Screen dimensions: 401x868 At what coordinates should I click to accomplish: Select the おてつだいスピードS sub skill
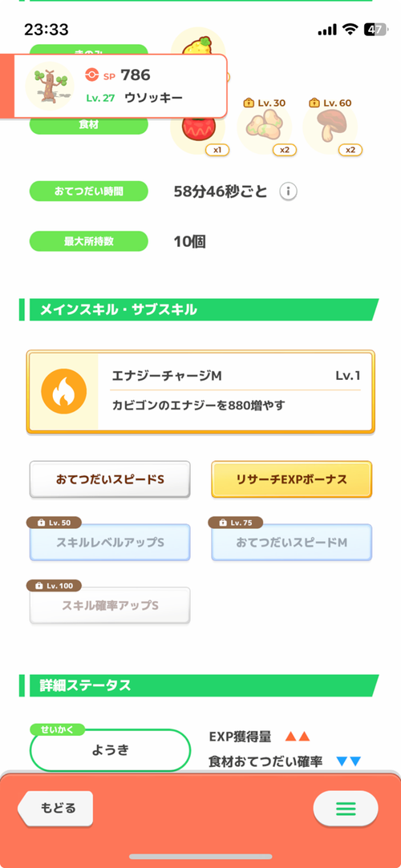coord(110,479)
